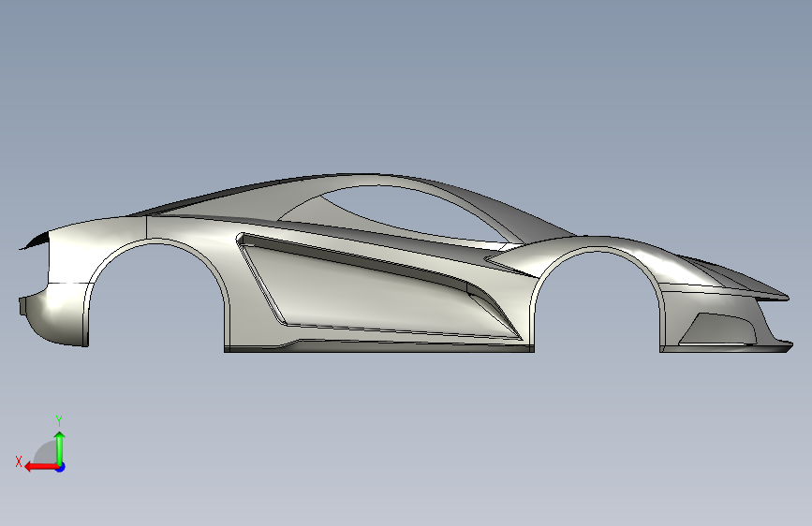Click the blue Z axis origin dot

tap(61, 467)
